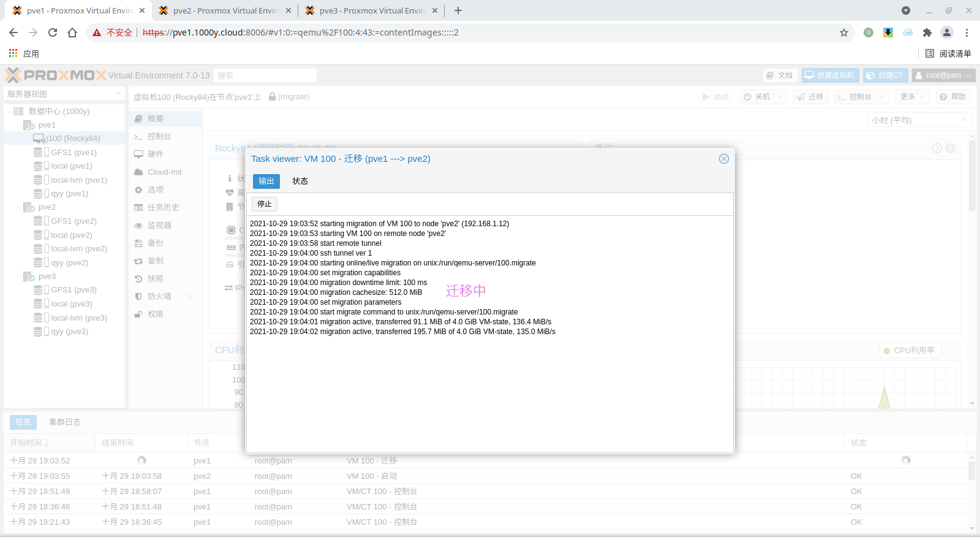Screen dimensions: 980x537
Task: Switch to the 状态 status tab
Action: 300,181
